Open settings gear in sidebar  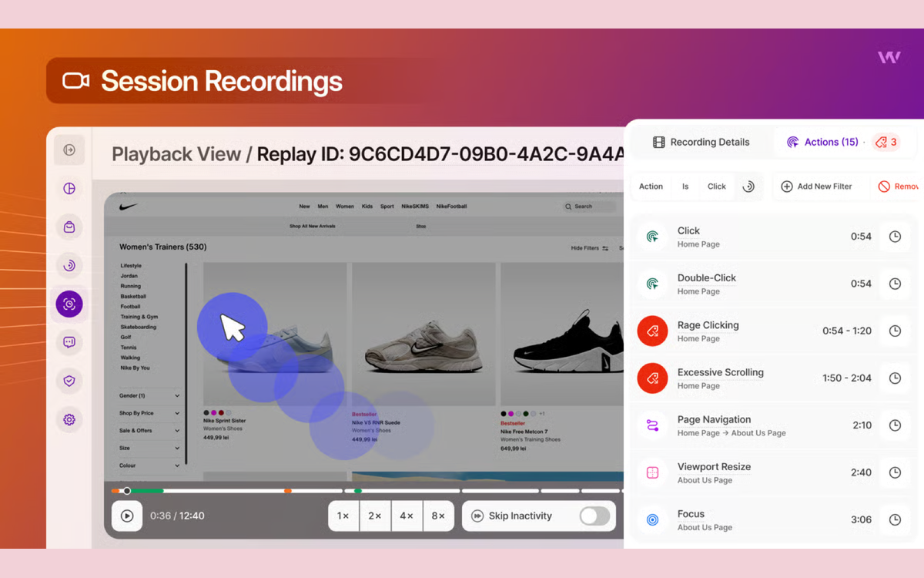tap(69, 419)
